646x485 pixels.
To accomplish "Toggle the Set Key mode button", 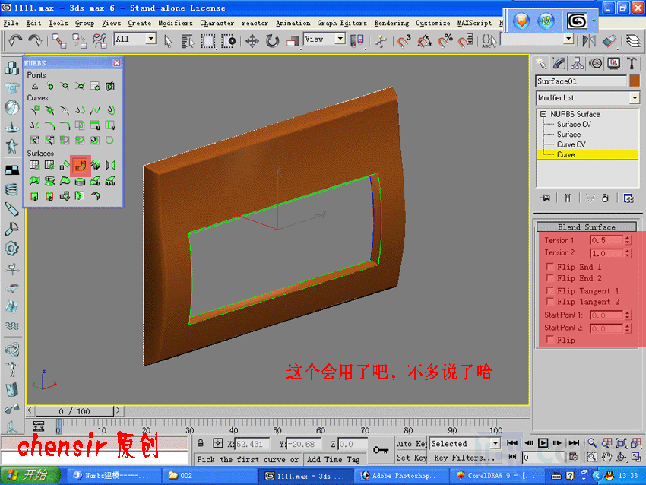I will [x=411, y=458].
